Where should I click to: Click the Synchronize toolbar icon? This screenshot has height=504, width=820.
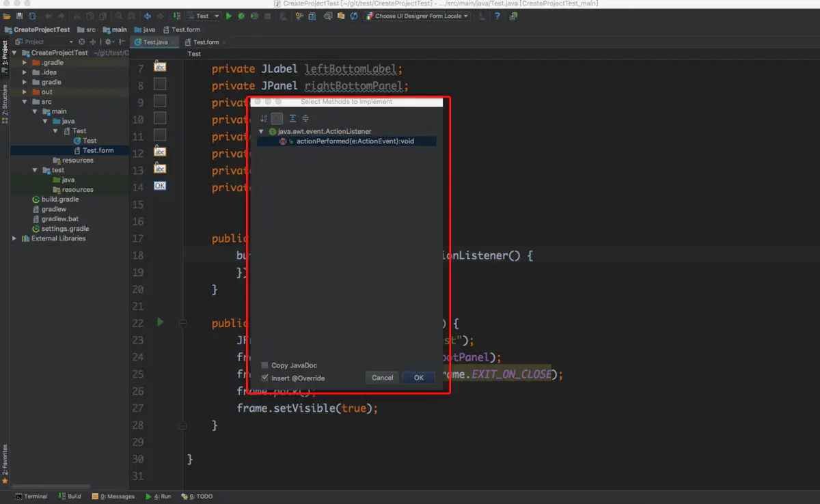pyautogui.click(x=32, y=16)
